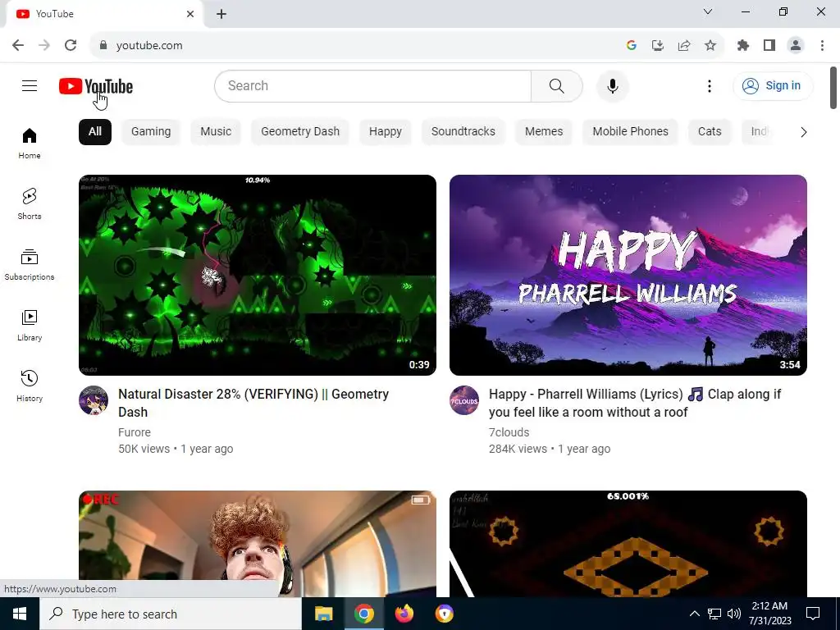Show hidden system tray icons

(x=694, y=614)
